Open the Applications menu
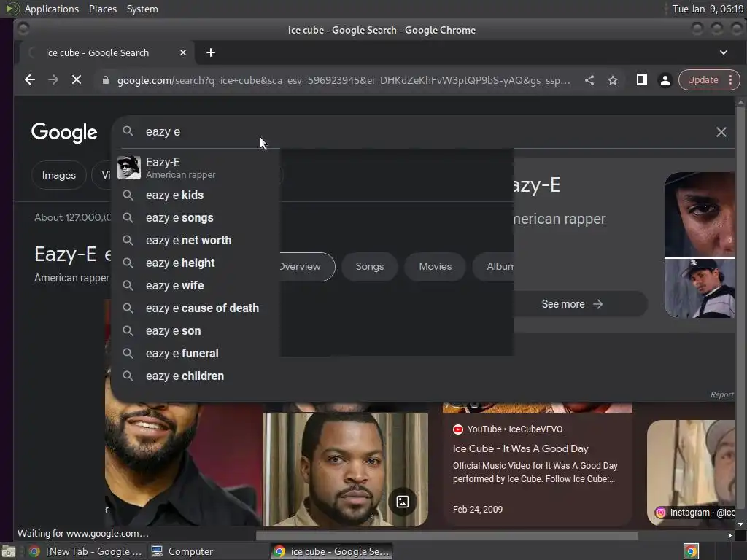 52,9
